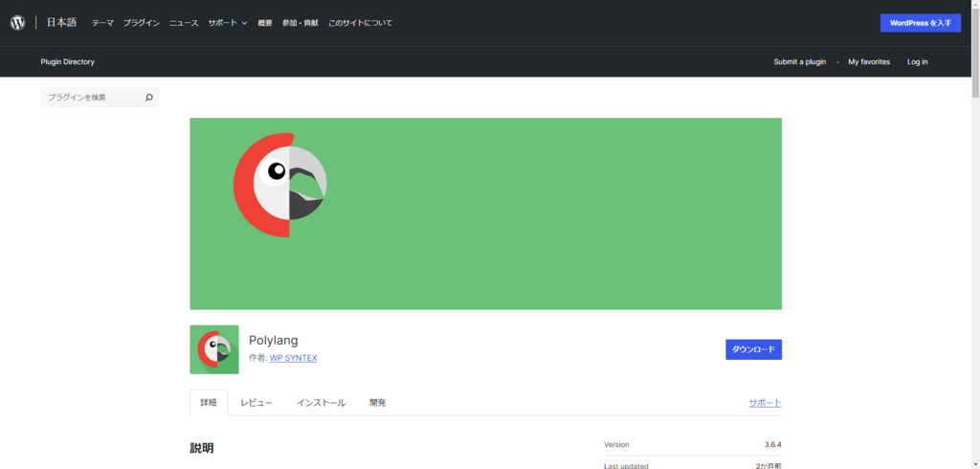Click the WordPress logo icon
Image resolution: width=980 pixels, height=469 pixels.
(17, 23)
